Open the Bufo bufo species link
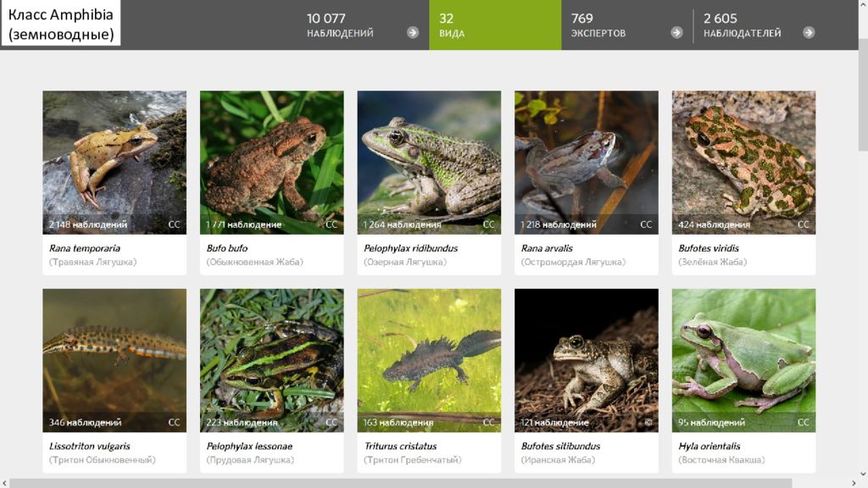This screenshot has width=868, height=488. [x=227, y=248]
